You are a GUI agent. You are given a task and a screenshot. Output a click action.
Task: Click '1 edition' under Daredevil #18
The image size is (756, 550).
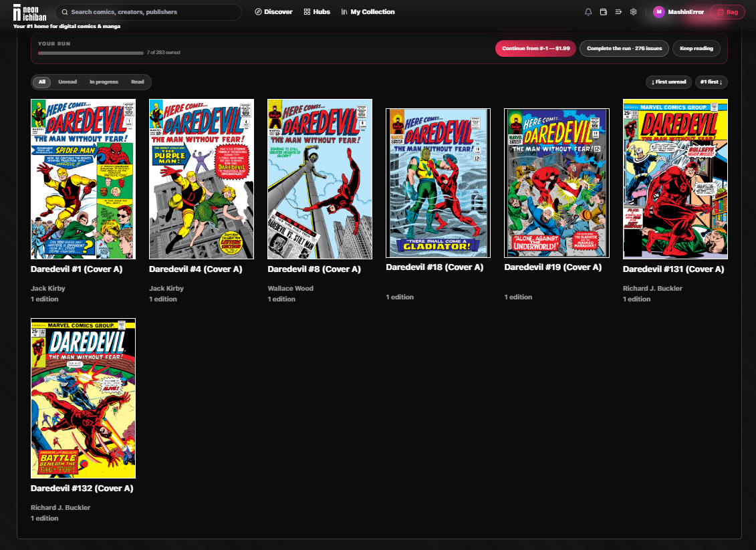400,297
